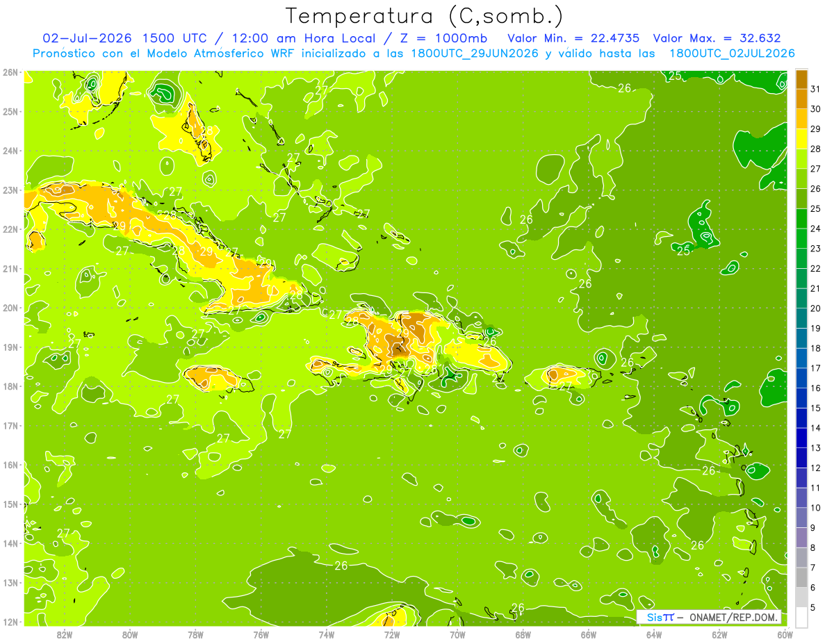Click the 68W longitude label
This screenshot has width=834, height=644.
click(x=523, y=634)
